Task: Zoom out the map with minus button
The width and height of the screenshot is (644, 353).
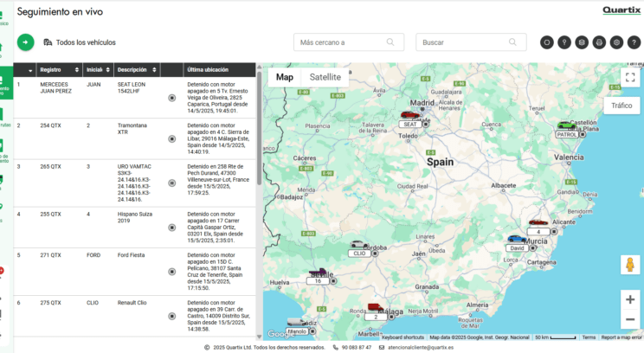Action: pos(630,319)
